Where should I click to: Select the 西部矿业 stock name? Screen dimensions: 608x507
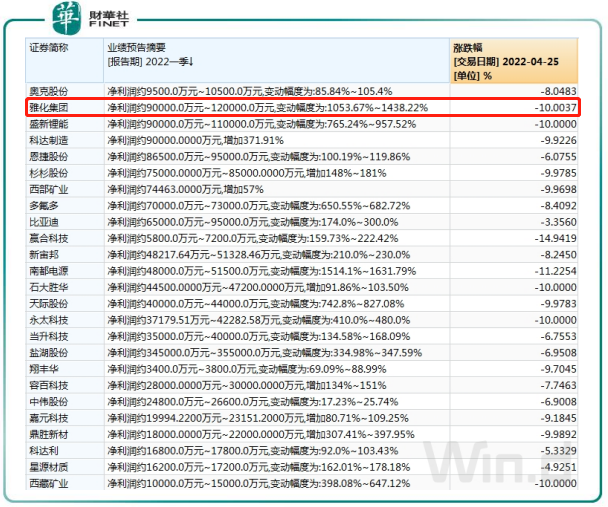pos(49,190)
